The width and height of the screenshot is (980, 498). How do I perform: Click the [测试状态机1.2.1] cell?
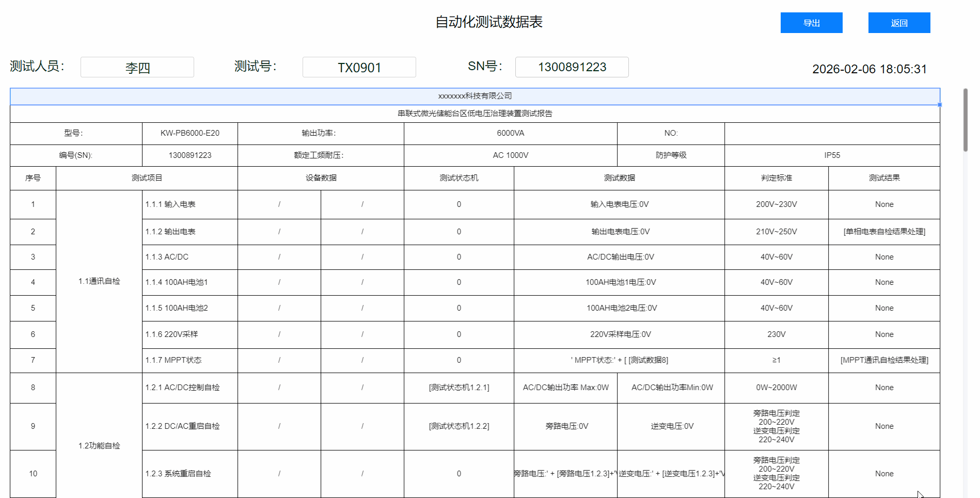click(x=459, y=388)
